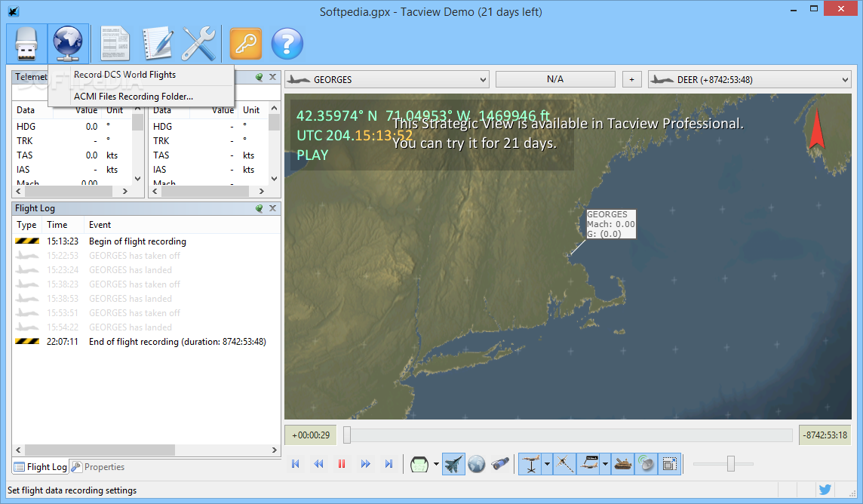The height and width of the screenshot is (504, 863).
Task: Click the notepad with pen icon
Action: [x=158, y=44]
